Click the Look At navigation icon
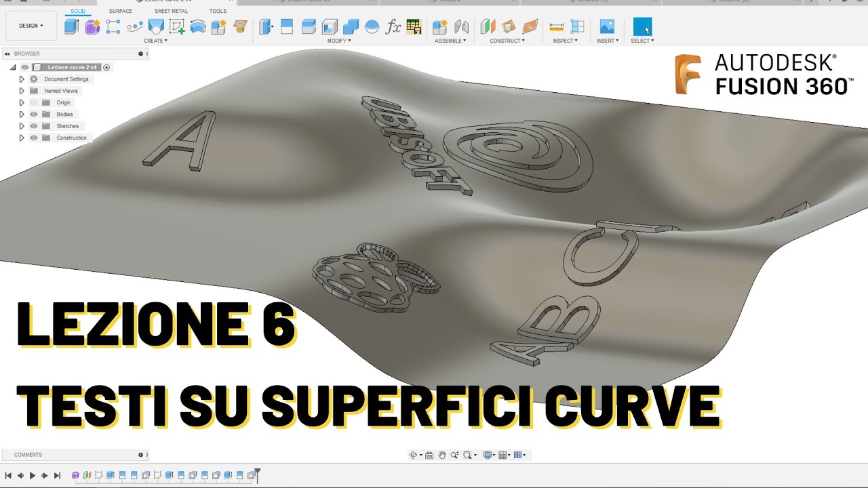The width and height of the screenshot is (868, 488). point(429,455)
